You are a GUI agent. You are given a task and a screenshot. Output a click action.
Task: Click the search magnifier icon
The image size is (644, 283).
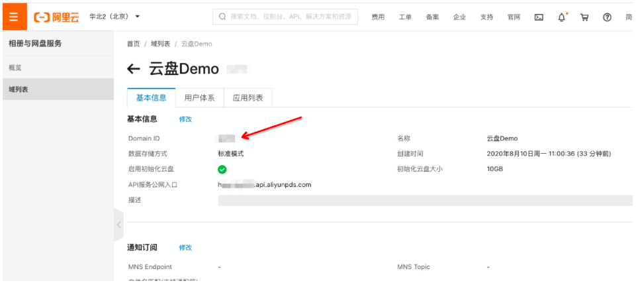click(x=222, y=17)
